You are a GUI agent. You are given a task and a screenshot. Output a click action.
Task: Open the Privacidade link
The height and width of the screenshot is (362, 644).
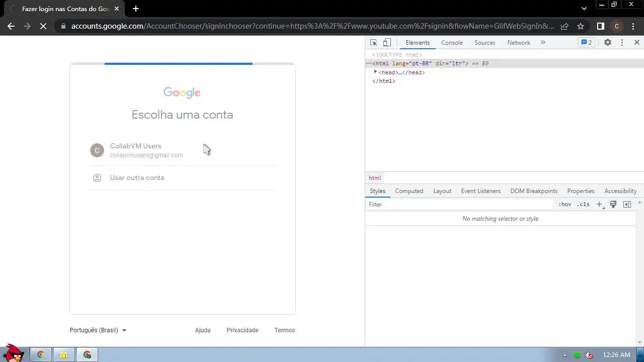click(x=243, y=330)
